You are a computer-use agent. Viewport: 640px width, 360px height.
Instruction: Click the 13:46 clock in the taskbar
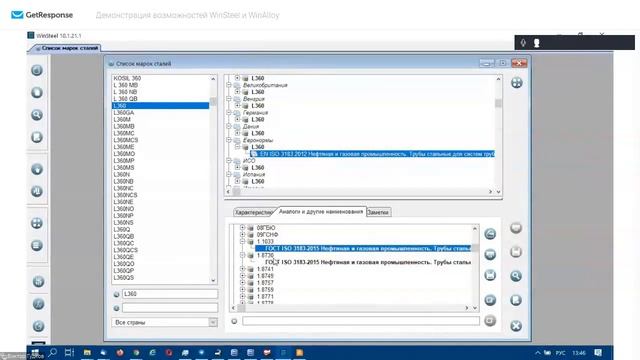(x=579, y=353)
